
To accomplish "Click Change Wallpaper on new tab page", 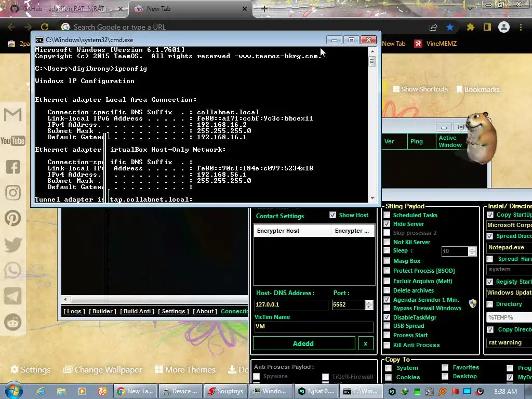I will click(x=103, y=369).
